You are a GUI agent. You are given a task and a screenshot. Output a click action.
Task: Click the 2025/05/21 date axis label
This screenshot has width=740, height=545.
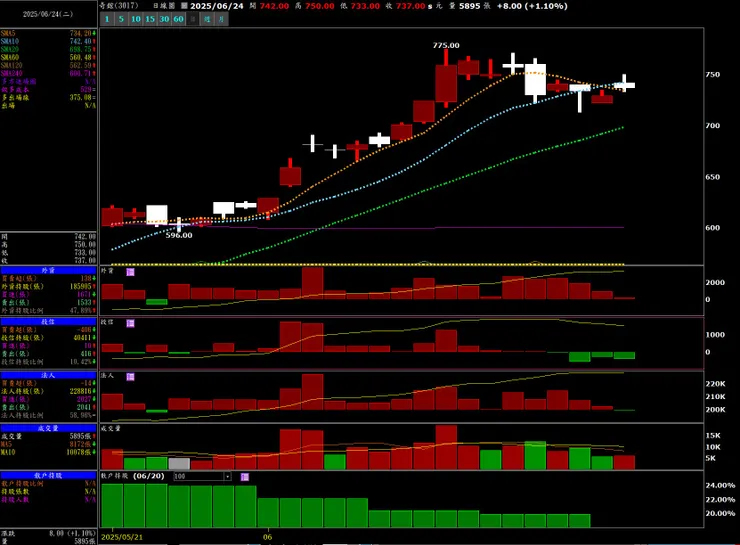coord(122,537)
